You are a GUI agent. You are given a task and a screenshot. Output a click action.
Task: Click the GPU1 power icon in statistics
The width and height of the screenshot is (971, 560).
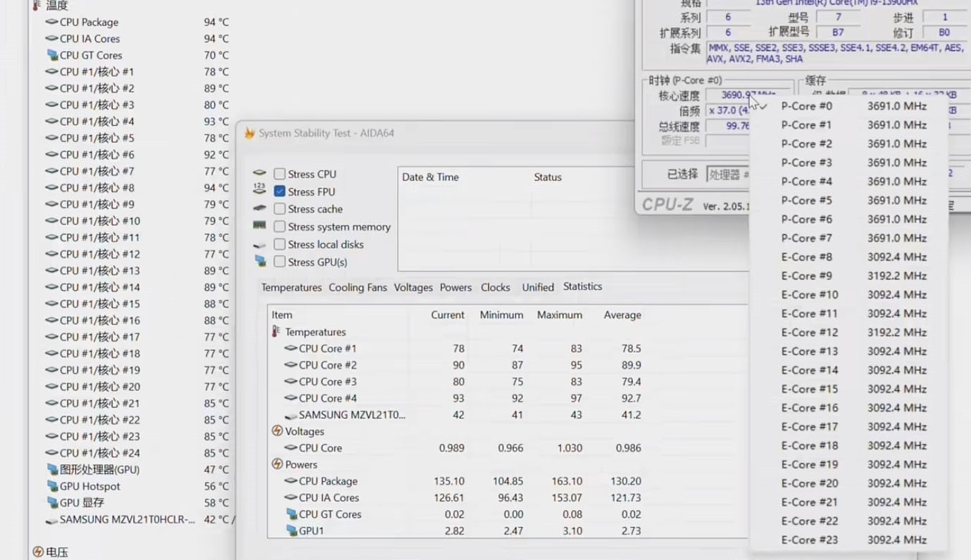[x=292, y=530]
